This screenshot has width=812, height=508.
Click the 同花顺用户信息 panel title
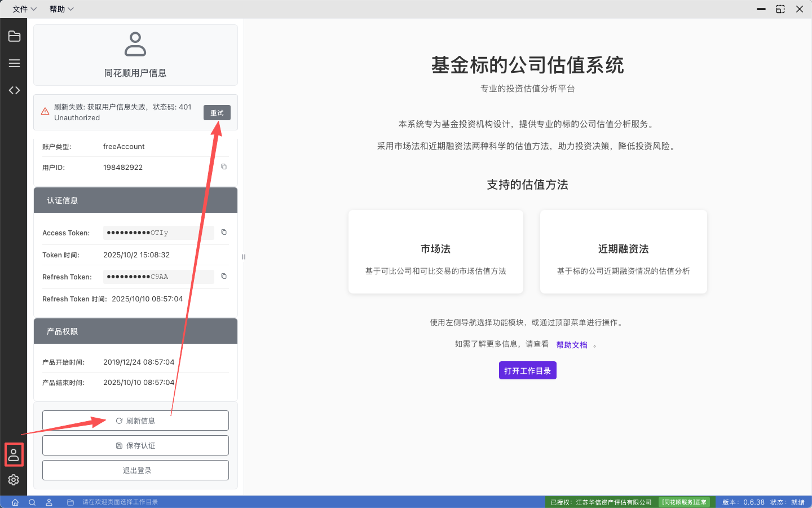point(135,73)
